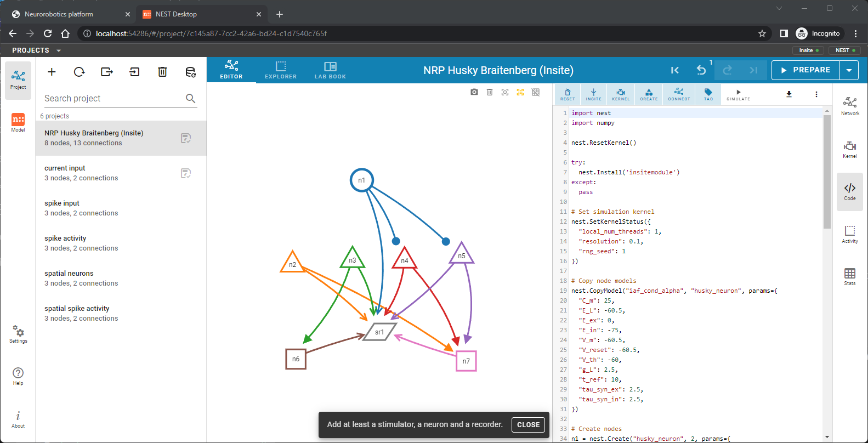Image resolution: width=868 pixels, height=443 pixels.
Task: Open the Kernel panel in right sidebar
Action: 850,149
